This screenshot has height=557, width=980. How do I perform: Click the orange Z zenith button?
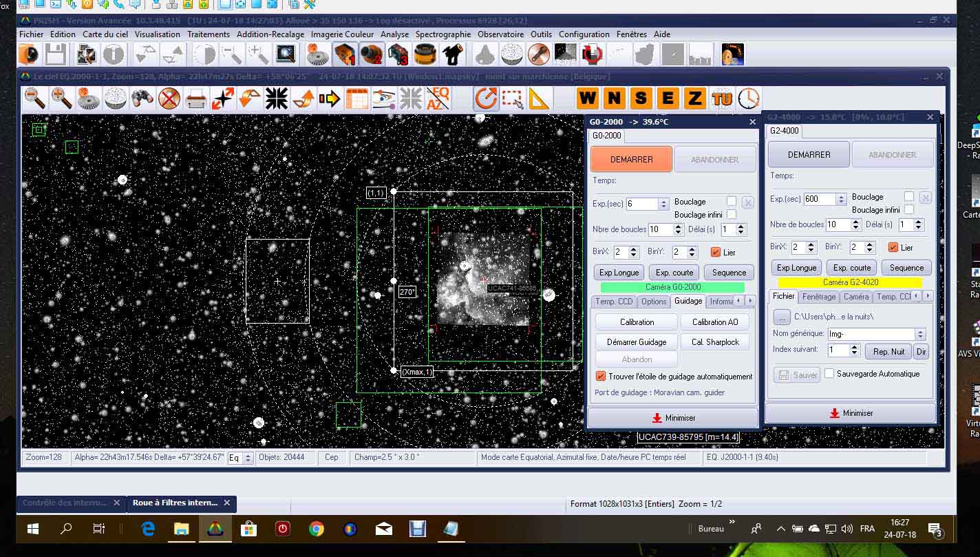pyautogui.click(x=695, y=98)
